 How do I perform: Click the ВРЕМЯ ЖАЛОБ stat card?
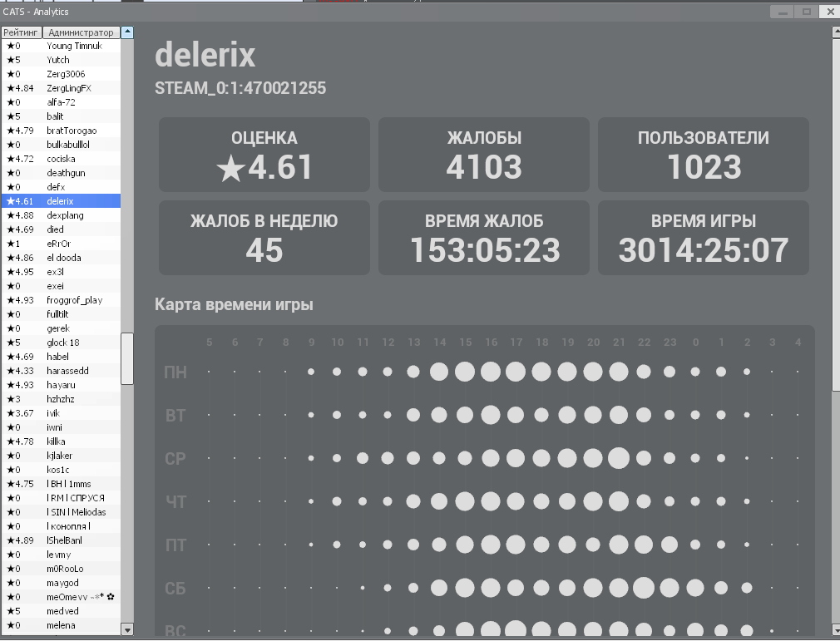[x=483, y=238]
